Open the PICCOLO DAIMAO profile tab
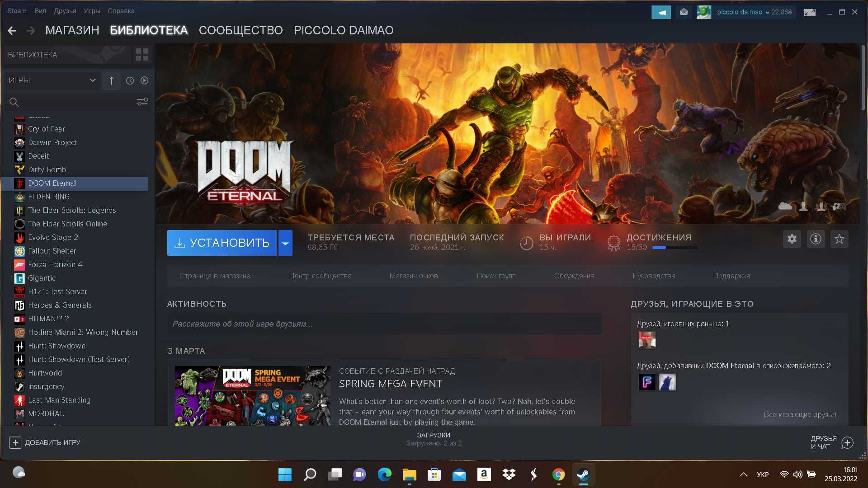The width and height of the screenshot is (868, 488). 344,30
